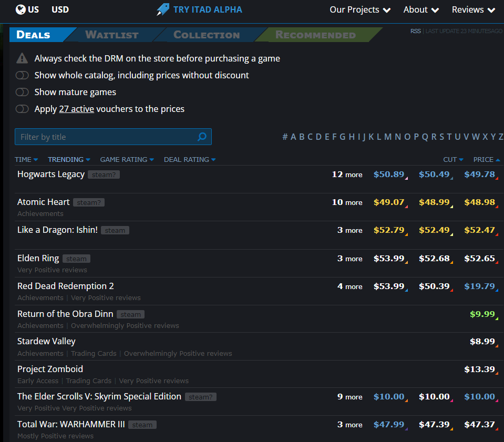Click the rocket ITAD Alpha icon
504x442 pixels.
tap(162, 9)
